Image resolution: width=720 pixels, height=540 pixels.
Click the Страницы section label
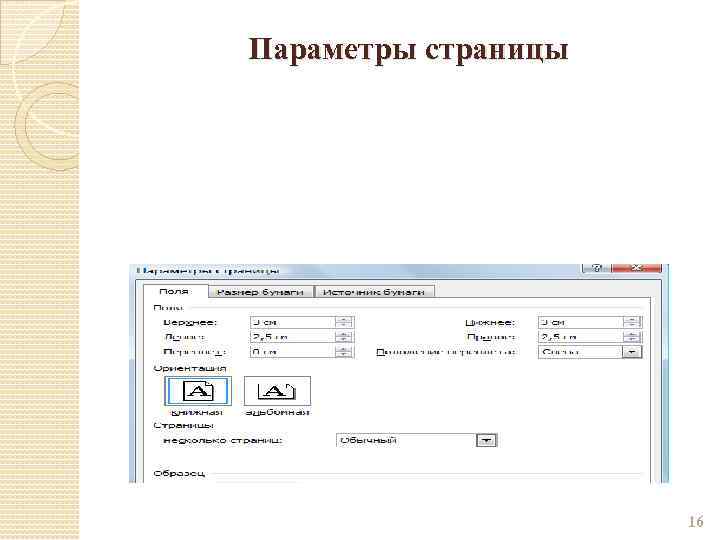183,426
